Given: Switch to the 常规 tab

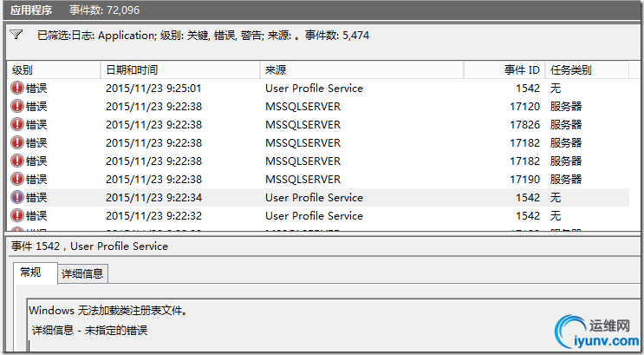Looking at the screenshot, I should (36, 273).
